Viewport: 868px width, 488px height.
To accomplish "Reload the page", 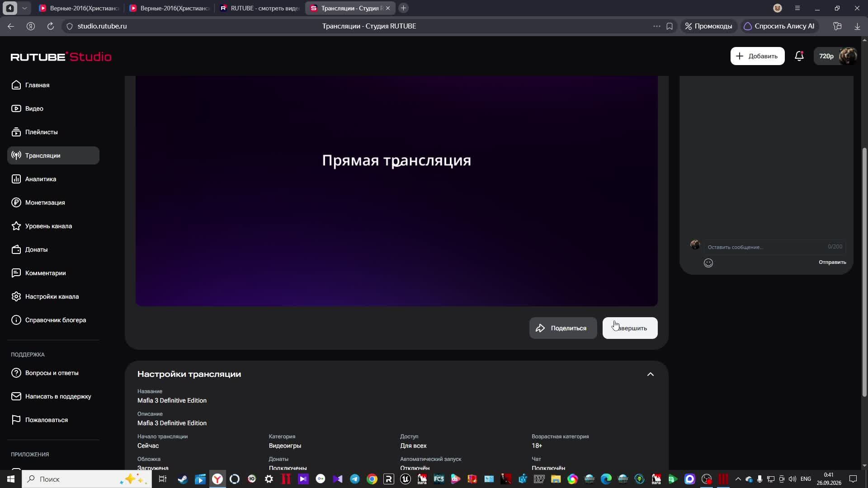I will click(x=51, y=26).
